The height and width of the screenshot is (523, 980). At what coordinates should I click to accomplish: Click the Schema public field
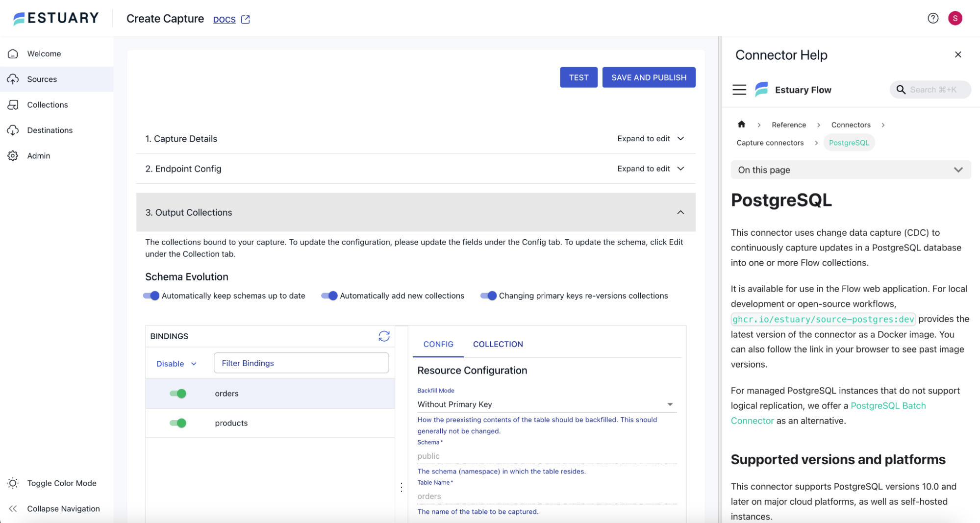click(547, 456)
